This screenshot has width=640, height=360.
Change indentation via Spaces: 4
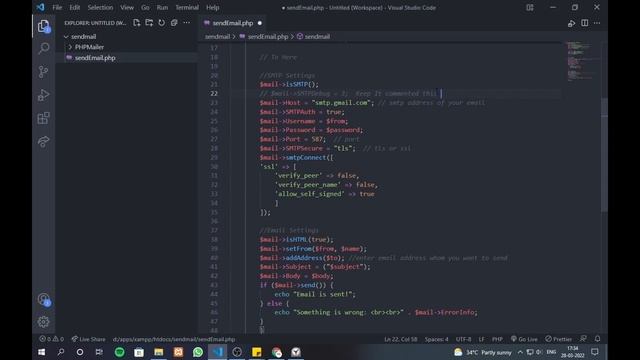coord(436,339)
